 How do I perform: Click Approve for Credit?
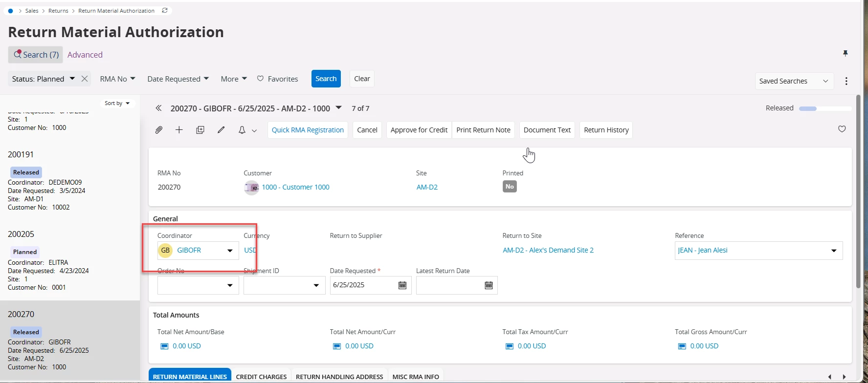click(419, 130)
